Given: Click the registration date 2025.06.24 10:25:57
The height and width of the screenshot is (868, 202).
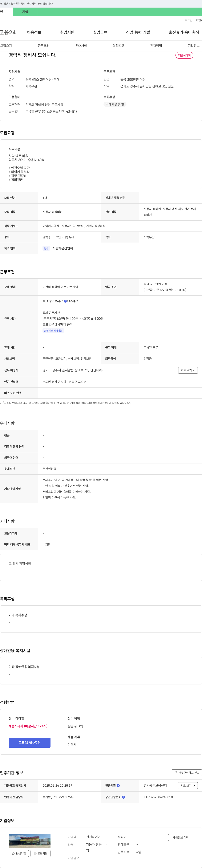Looking at the screenshot, I should coord(57,785).
